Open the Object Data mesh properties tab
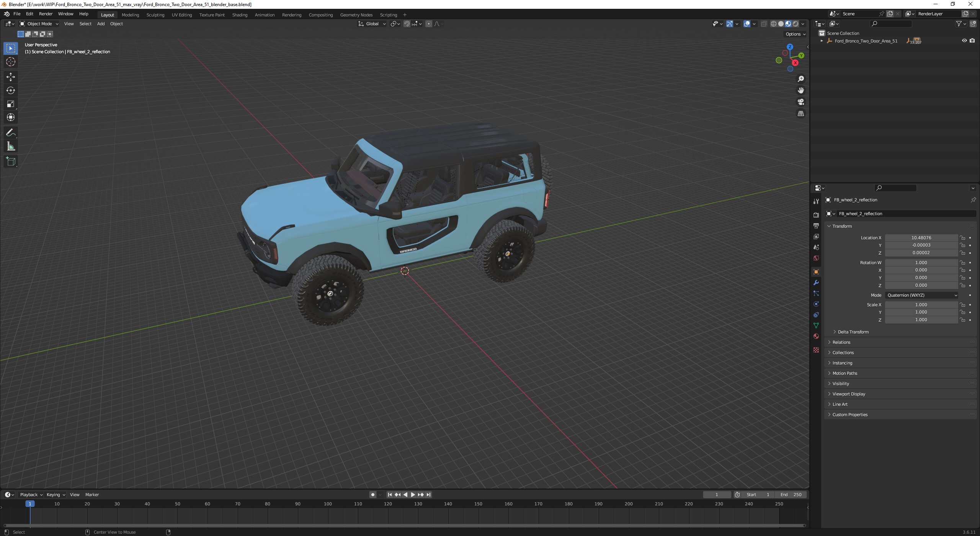Viewport: 980px width, 536px height. 816,325
